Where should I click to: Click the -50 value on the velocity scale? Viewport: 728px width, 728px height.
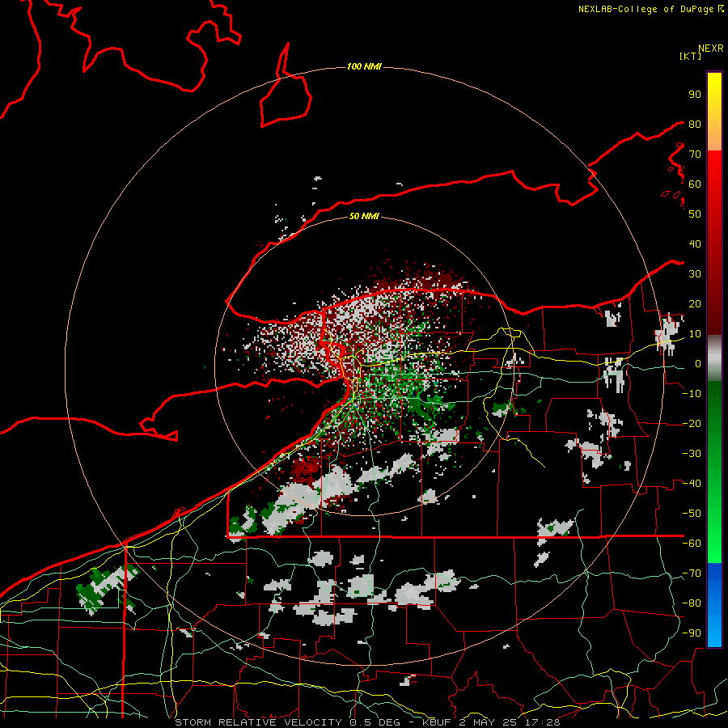click(692, 514)
